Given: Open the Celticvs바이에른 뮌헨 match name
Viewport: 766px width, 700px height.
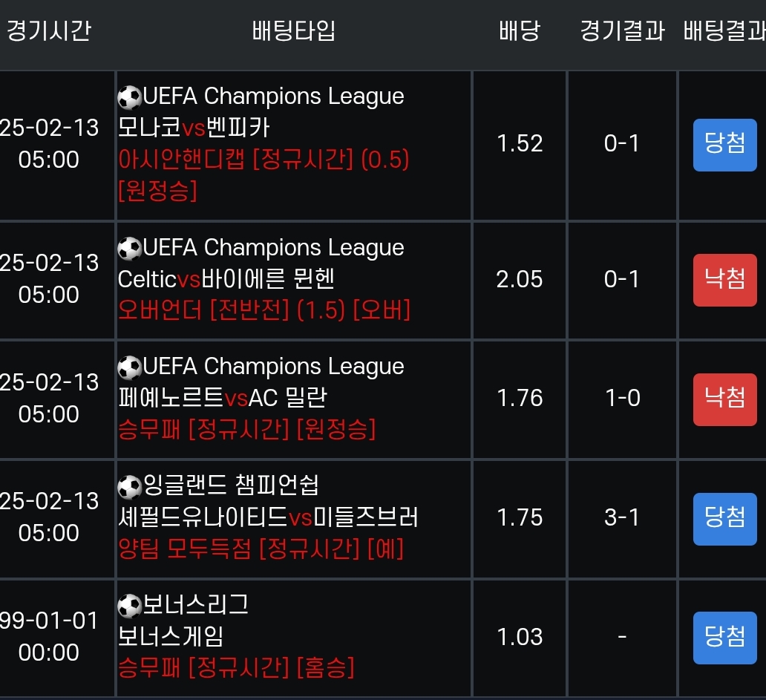Looking at the screenshot, I should 226,279.
